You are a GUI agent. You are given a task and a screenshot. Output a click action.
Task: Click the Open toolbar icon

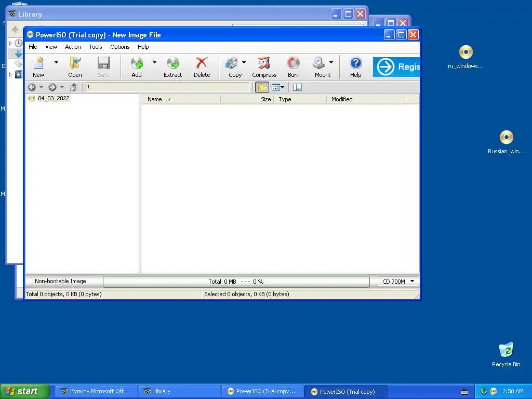coord(75,67)
